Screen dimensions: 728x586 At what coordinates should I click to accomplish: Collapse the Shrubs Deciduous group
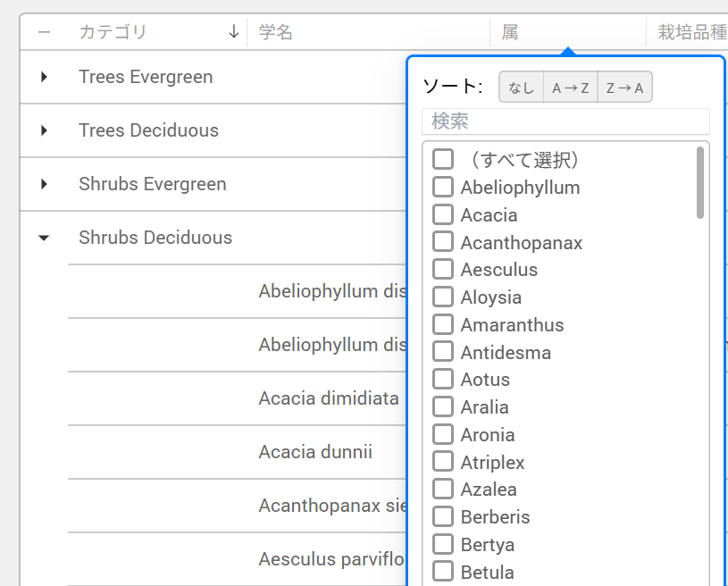(44, 238)
